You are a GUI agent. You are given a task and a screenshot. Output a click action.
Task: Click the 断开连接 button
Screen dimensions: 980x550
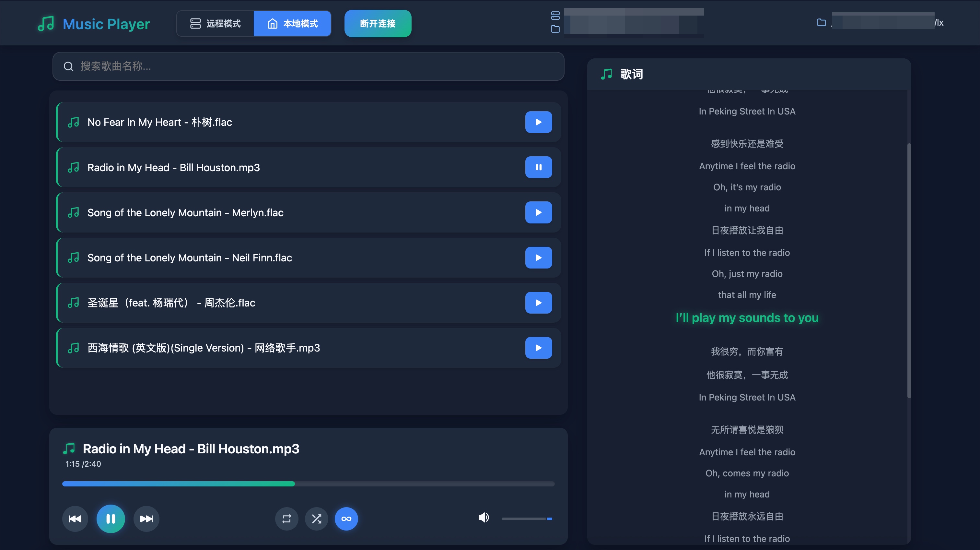pos(378,24)
